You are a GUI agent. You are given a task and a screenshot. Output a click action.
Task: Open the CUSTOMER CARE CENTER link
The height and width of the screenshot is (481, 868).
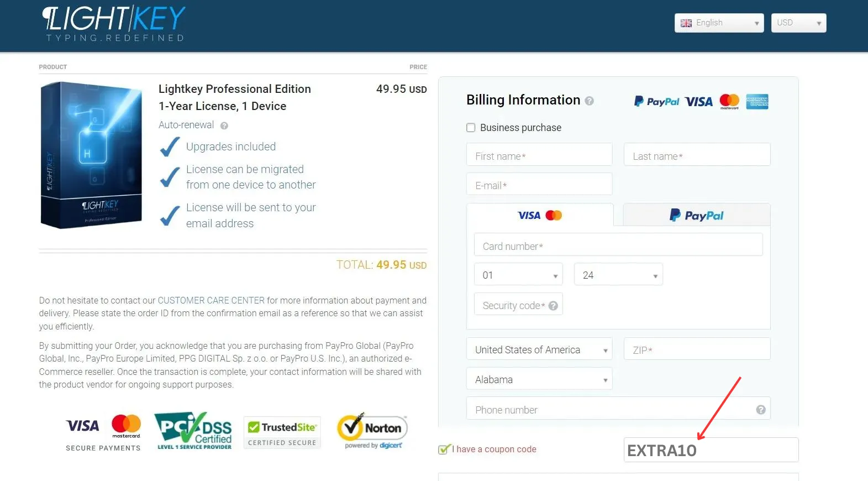[x=211, y=300]
